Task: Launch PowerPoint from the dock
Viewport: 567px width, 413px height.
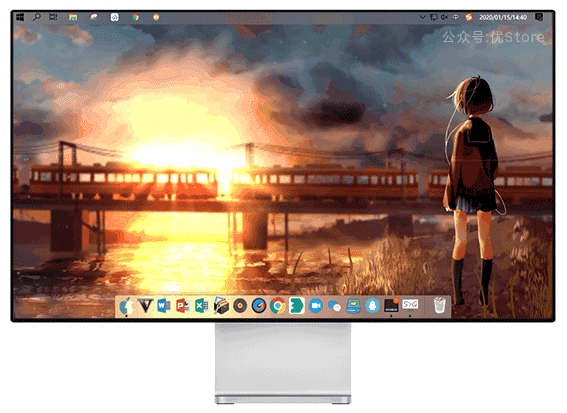Action: click(x=183, y=306)
